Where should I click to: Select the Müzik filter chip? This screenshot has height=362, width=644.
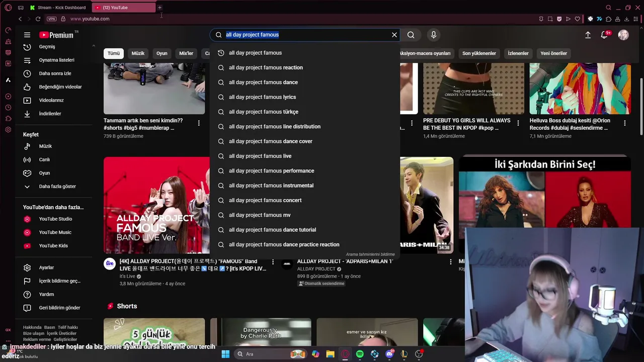[x=138, y=53]
